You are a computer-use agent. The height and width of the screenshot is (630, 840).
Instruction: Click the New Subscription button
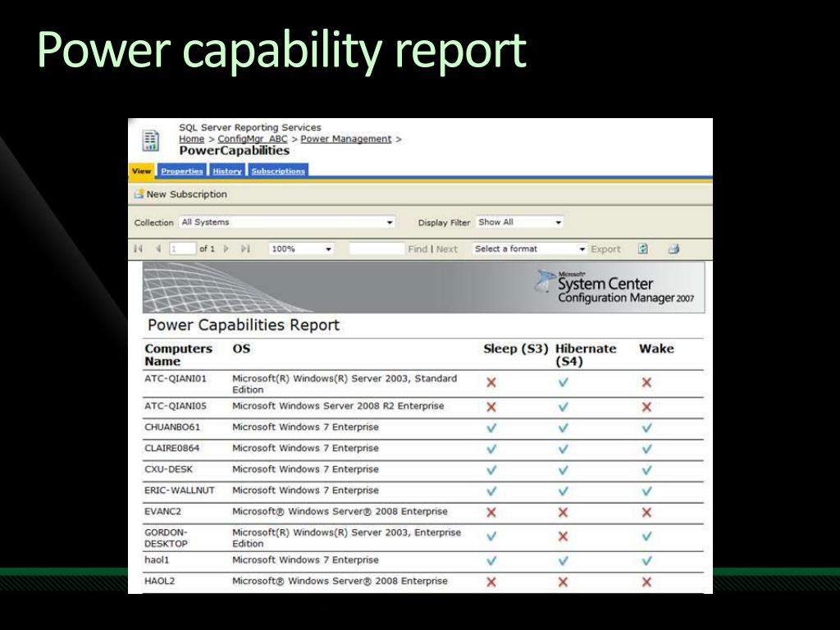180,194
